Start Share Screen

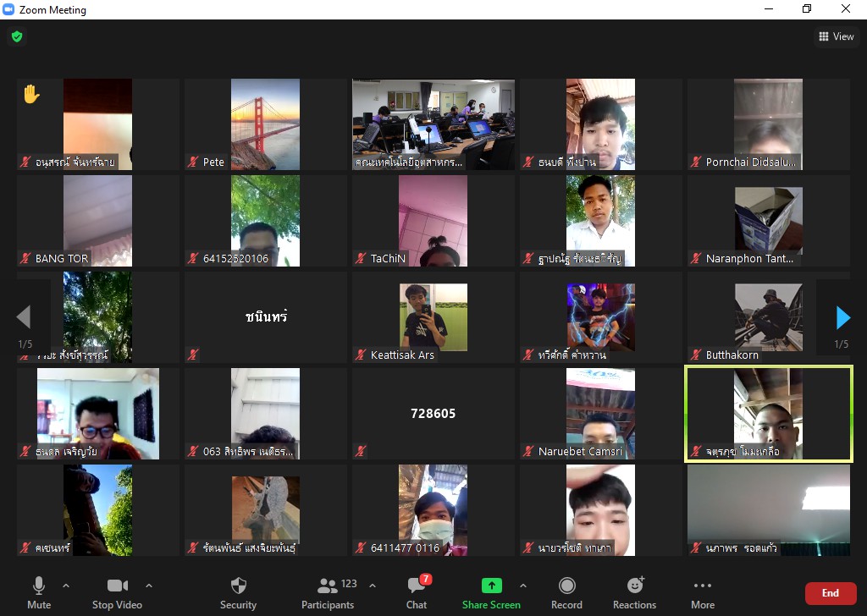(x=491, y=593)
